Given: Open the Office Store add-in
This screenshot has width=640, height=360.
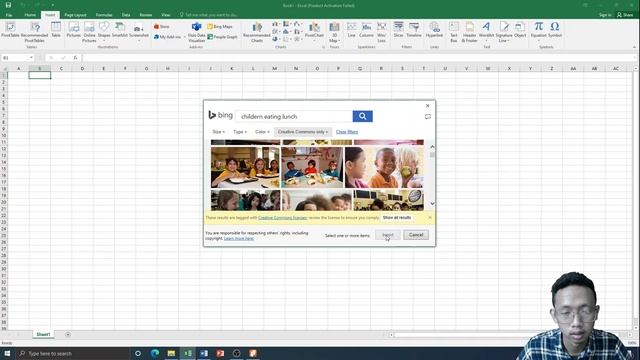Looking at the screenshot, I should [162, 27].
